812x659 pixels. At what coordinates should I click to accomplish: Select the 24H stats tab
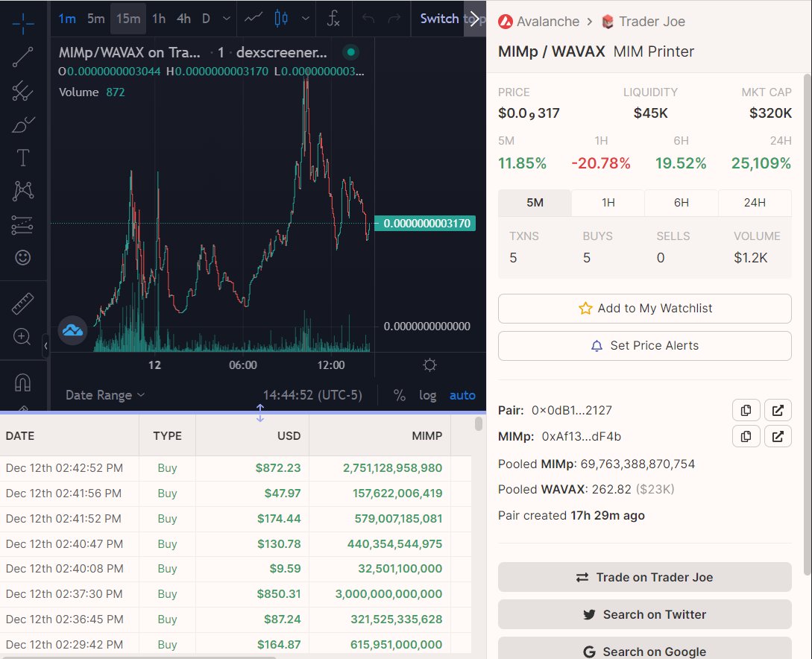point(755,203)
